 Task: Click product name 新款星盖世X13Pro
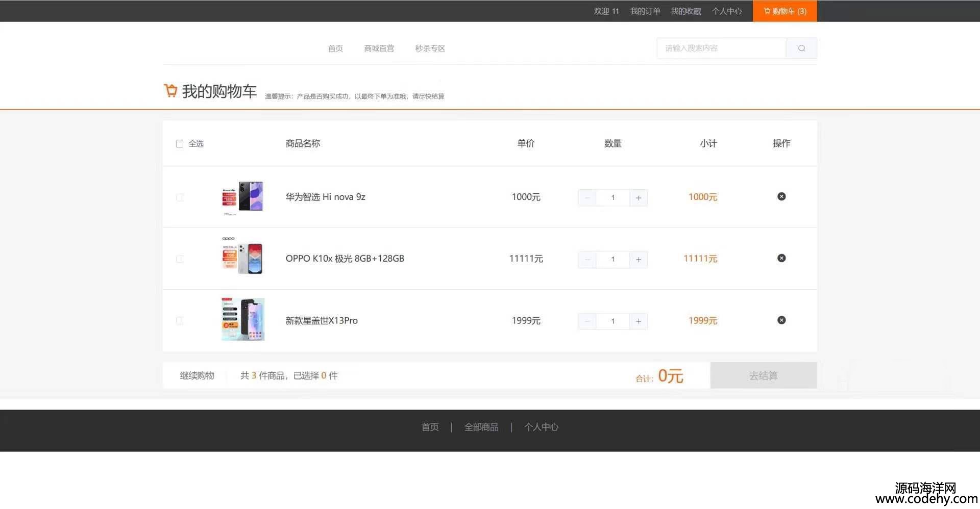(322, 321)
